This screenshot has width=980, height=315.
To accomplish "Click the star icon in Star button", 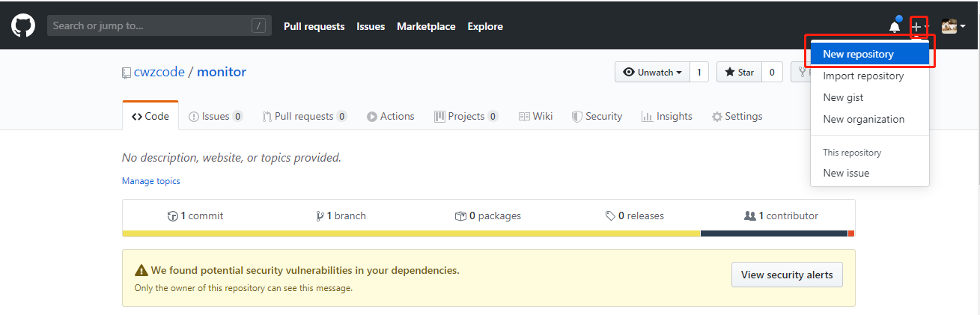I will point(729,73).
